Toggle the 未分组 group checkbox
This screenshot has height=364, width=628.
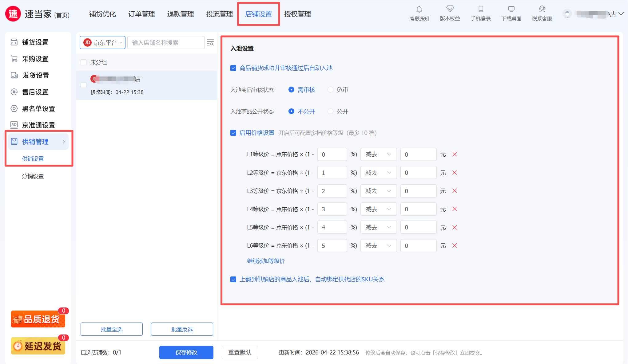83,62
